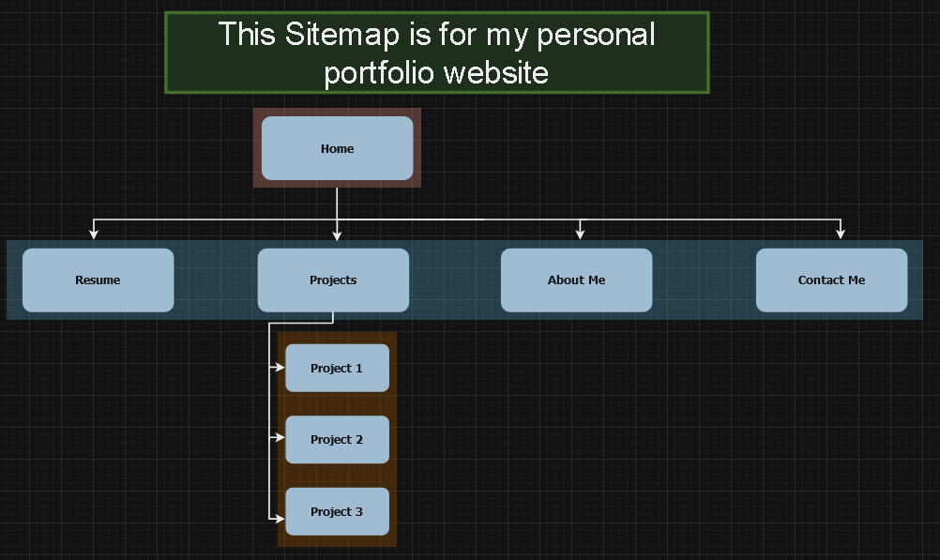Click the connector line below Home
Screen dimensions: 940x560
(x=337, y=202)
